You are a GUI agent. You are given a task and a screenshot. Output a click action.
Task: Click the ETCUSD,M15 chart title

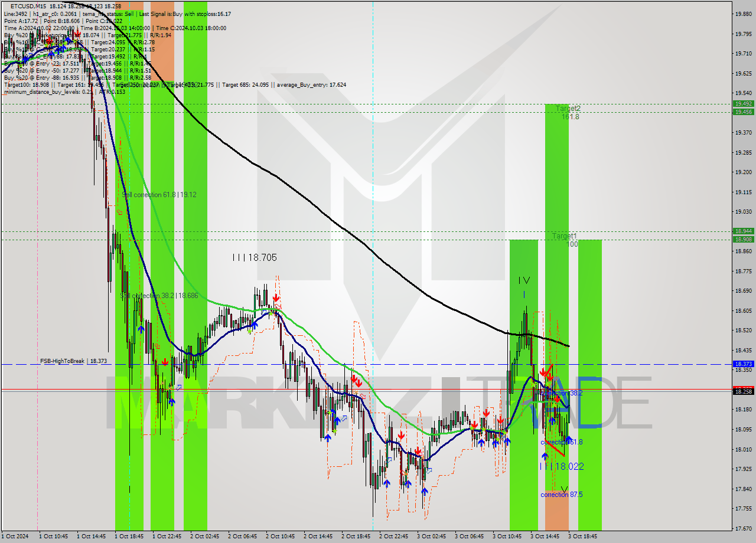tap(28, 6)
